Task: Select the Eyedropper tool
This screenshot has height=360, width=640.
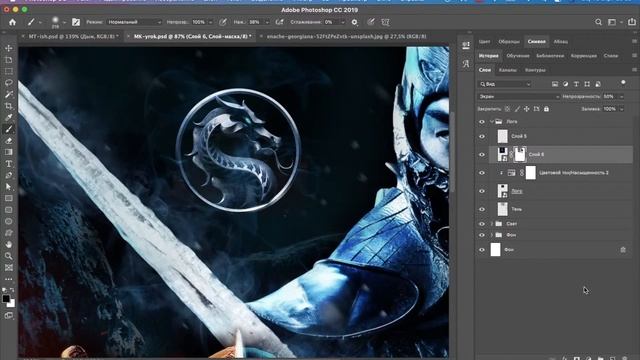Action: (x=9, y=118)
